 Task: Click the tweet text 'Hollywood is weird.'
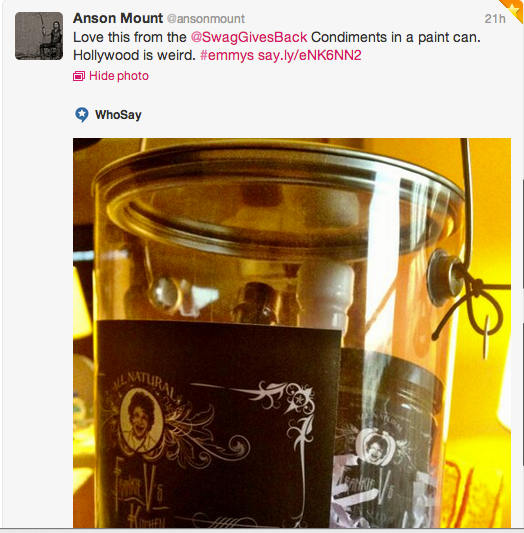click(134, 55)
